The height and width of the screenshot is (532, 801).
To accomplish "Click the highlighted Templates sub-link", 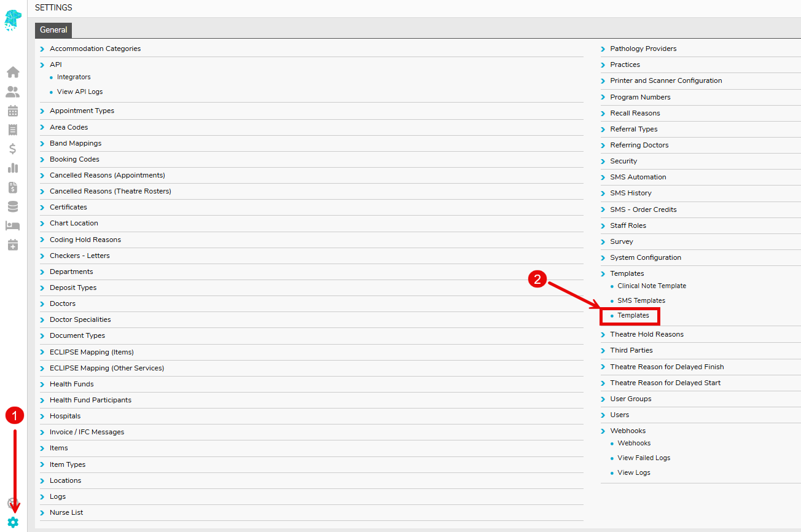I will 633,316.
